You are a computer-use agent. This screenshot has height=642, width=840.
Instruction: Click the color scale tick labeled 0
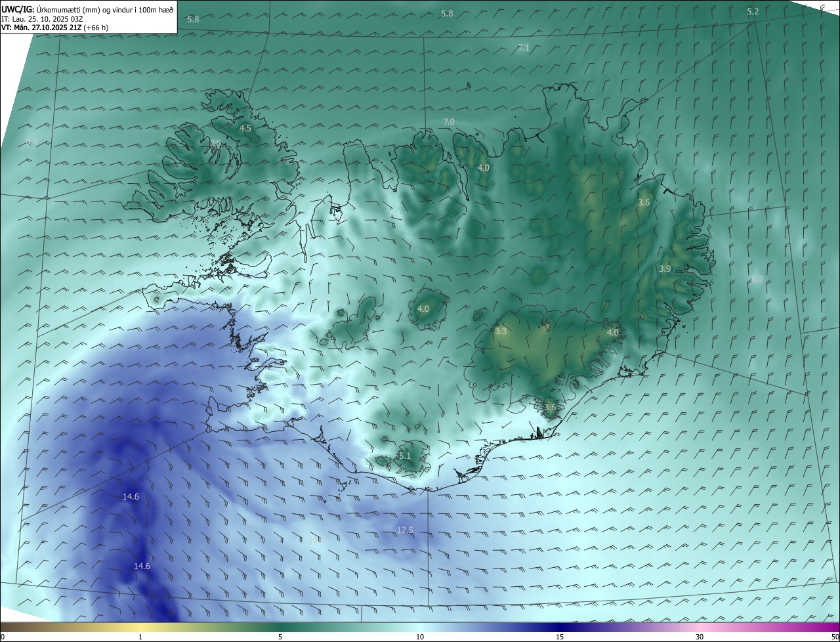click(x=3, y=637)
